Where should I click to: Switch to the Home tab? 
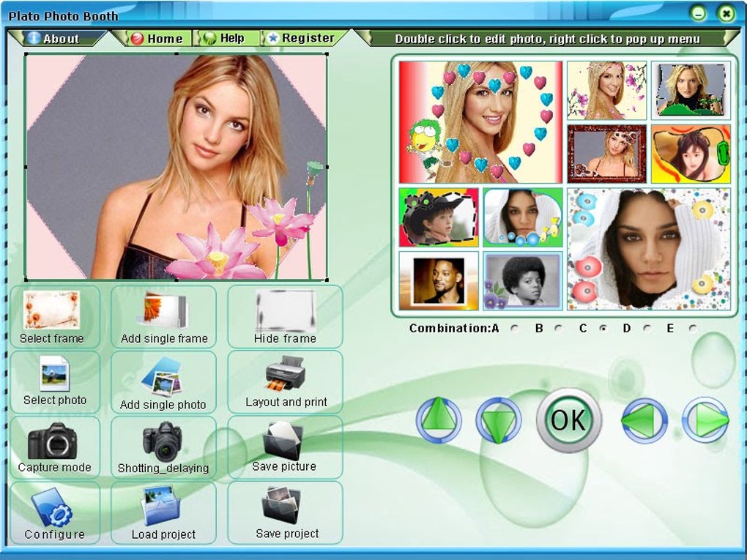tap(156, 39)
